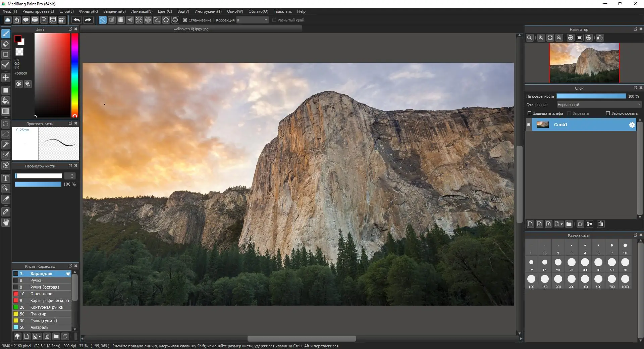The width and height of the screenshot is (644, 349).
Task: Select the Ручка brush from the list
Action: click(42, 281)
